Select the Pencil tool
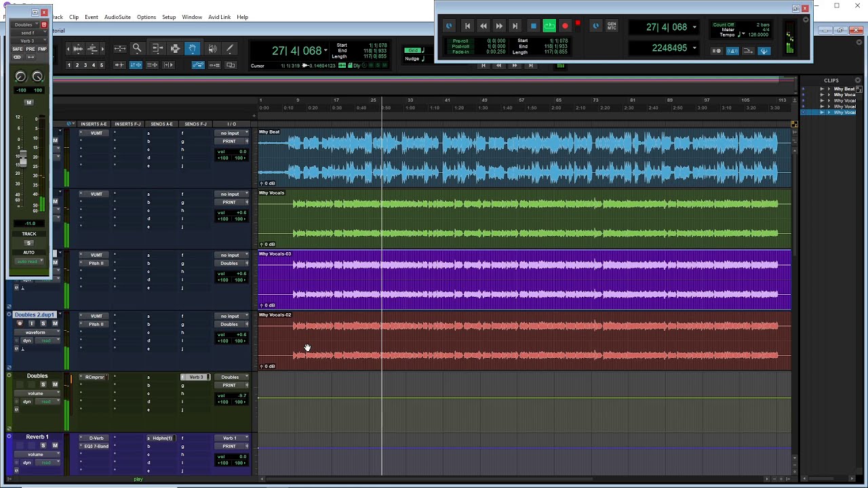 (x=230, y=48)
